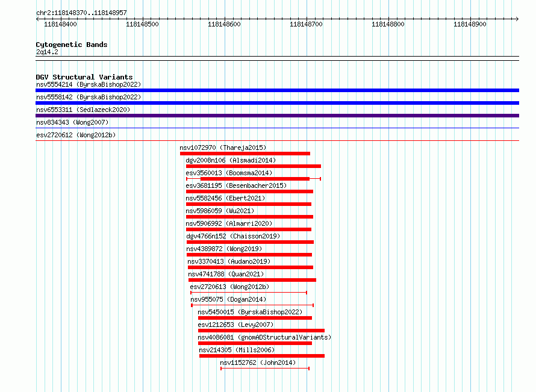Image resolution: width=536 pixels, height=392 pixels.
Task: Click the red bar under nsv3370413
Action: coord(250,267)
